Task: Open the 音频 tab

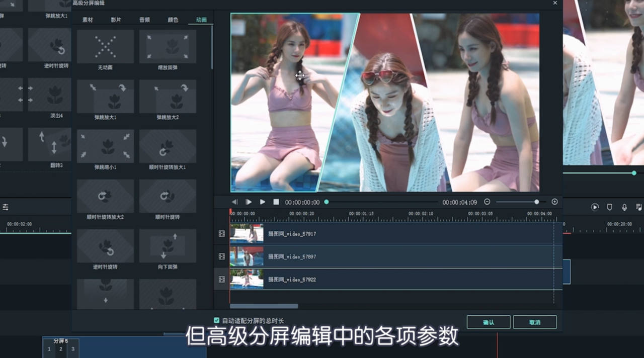Action: tap(144, 20)
